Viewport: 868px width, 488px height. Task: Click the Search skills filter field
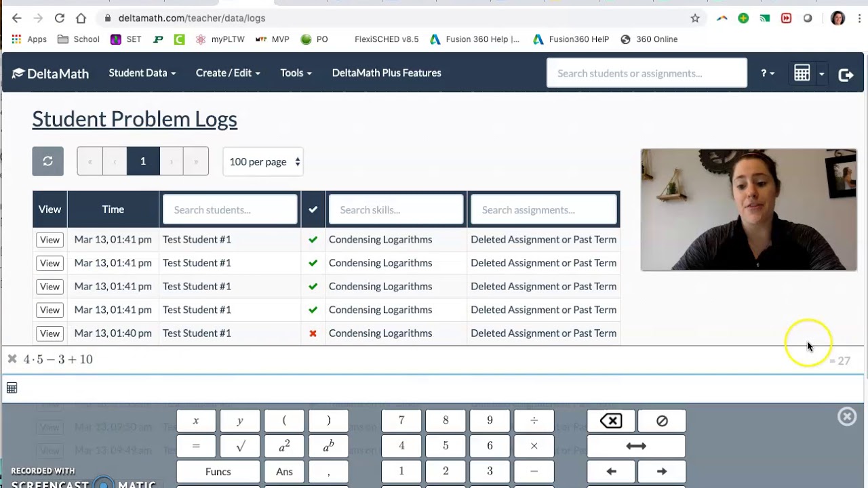coord(396,209)
